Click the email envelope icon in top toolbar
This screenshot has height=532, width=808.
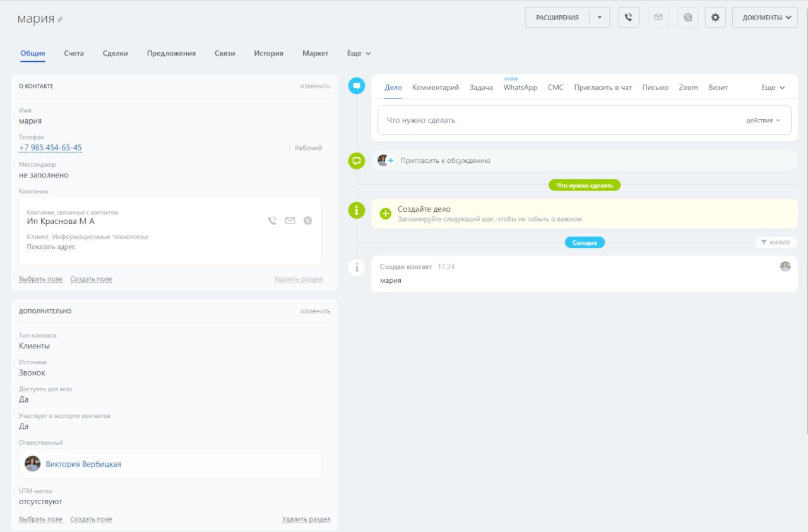[658, 18]
